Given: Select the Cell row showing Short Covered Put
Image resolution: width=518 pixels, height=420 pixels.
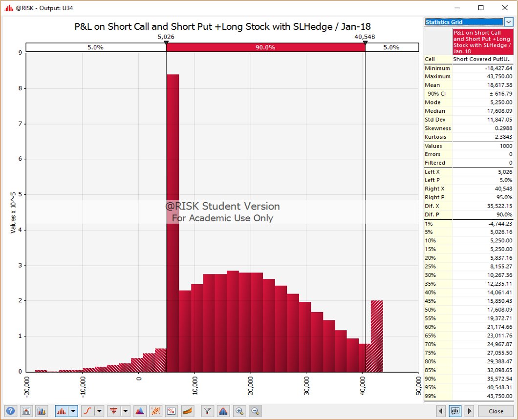Looking at the screenshot, I should tap(469, 59).
